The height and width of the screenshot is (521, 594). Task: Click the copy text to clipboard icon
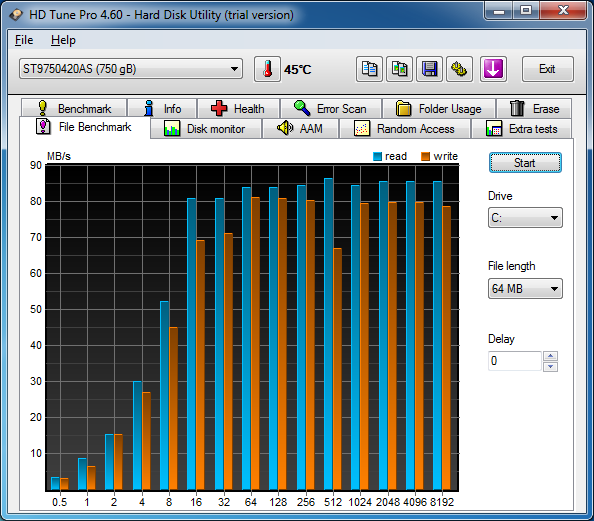pyautogui.click(x=369, y=69)
